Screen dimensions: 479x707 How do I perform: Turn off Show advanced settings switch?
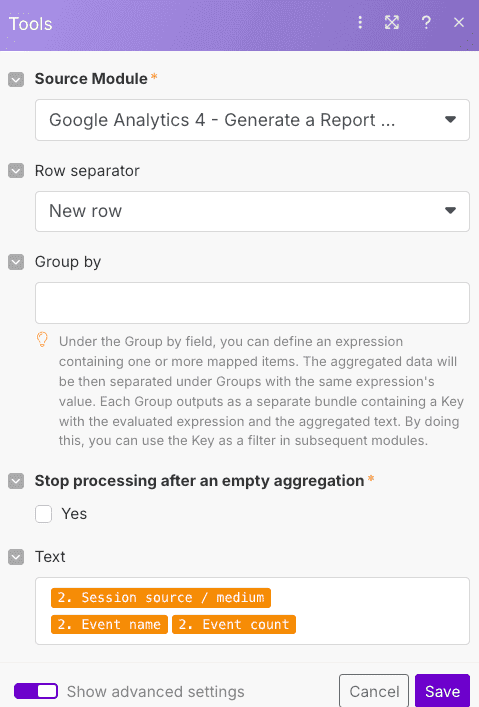pos(36,691)
